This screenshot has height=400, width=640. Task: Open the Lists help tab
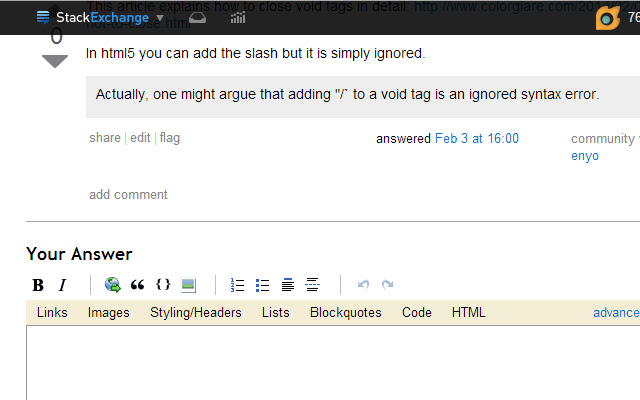click(276, 312)
